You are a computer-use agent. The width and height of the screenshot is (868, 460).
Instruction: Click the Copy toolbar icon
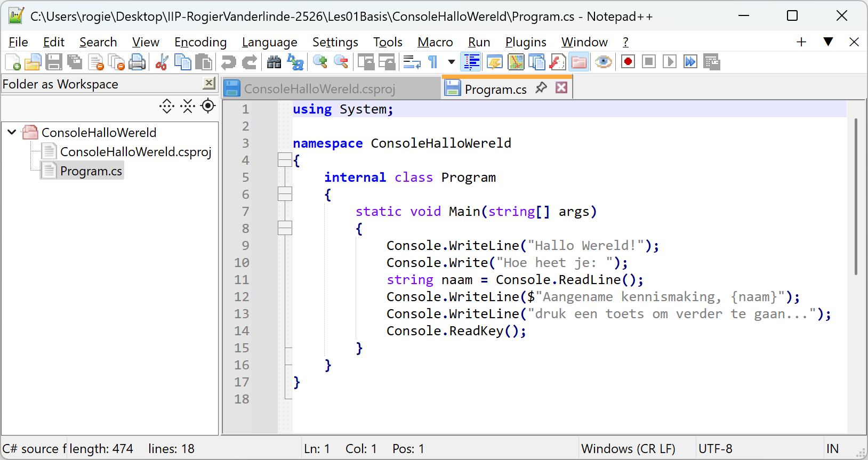183,62
